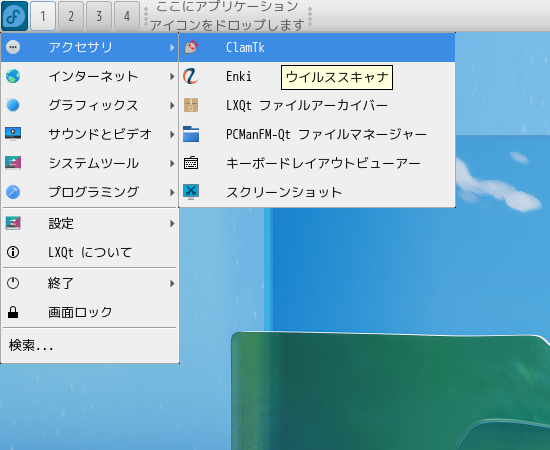This screenshot has height=450, width=550.
Task: Click the プログラミング hammer icon
Action: pos(13,192)
